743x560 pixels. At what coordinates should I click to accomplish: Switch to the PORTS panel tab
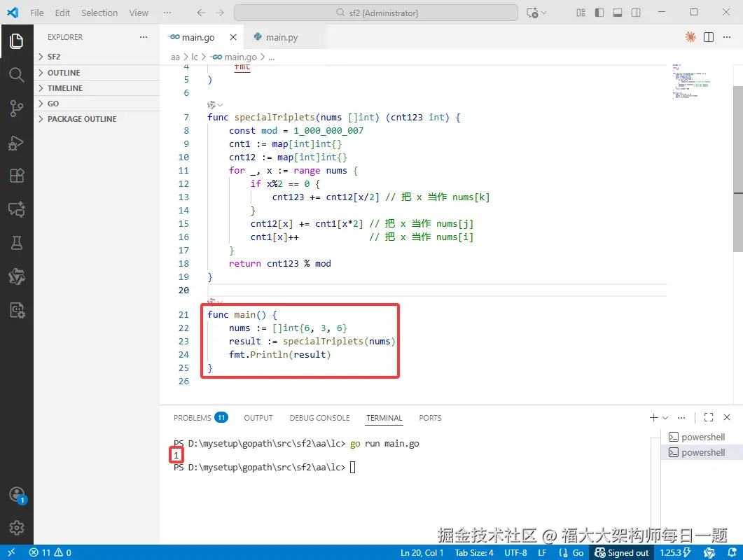click(x=430, y=417)
